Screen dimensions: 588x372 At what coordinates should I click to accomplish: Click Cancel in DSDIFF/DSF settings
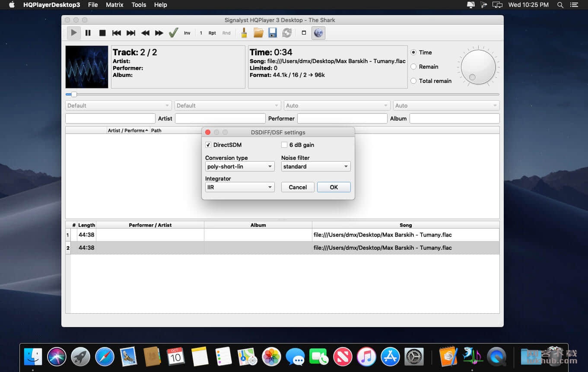(298, 187)
